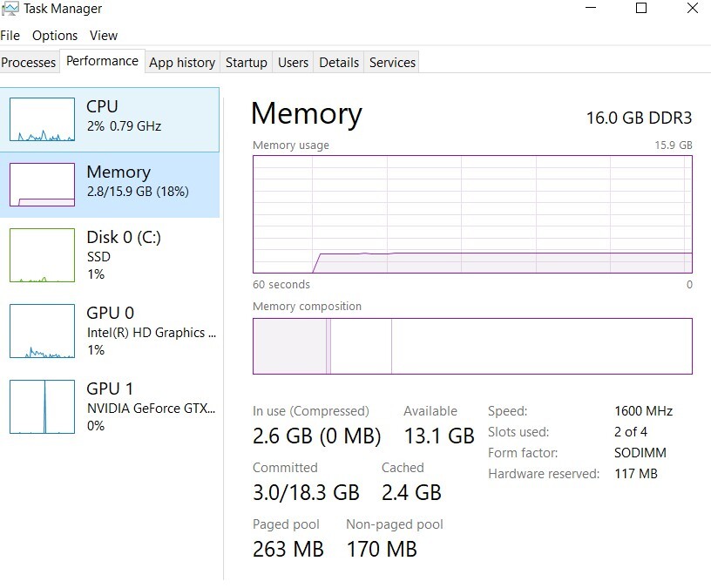Switch to the Users tab
The height and width of the screenshot is (588, 711).
tap(293, 63)
